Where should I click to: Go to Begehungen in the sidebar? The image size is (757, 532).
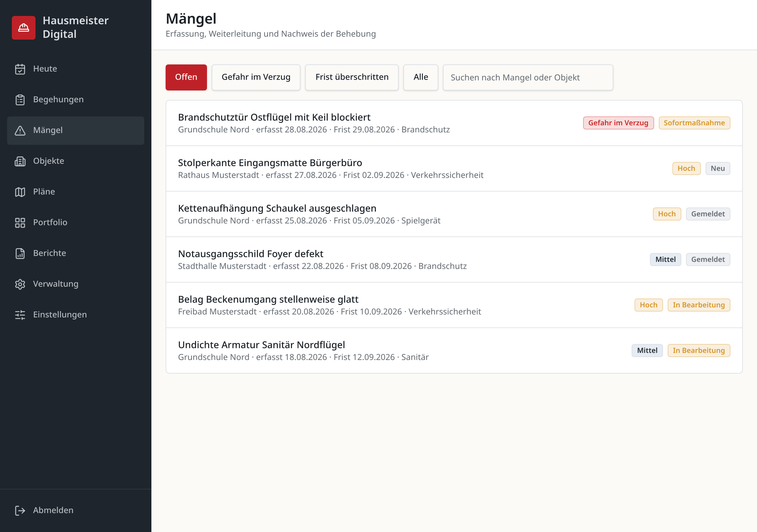(75, 100)
